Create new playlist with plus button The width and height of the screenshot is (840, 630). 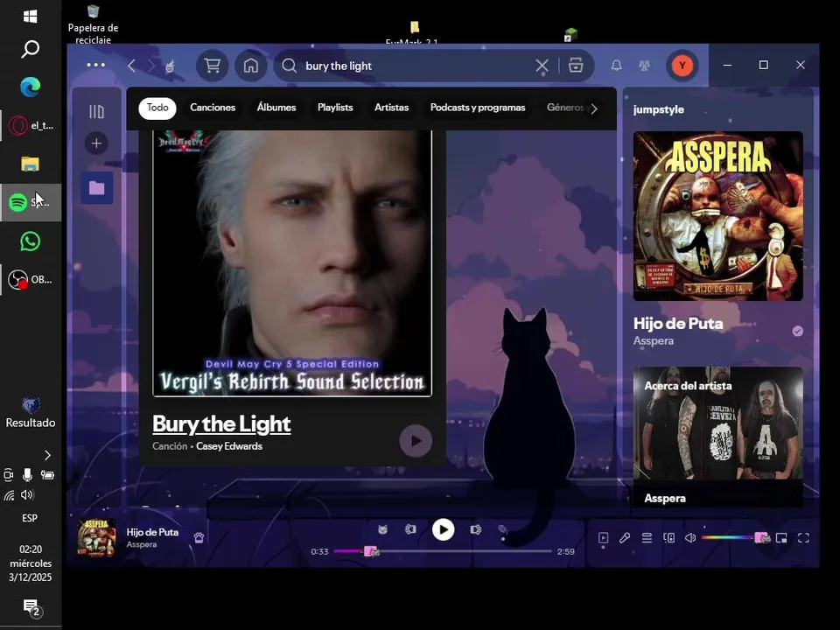(96, 143)
